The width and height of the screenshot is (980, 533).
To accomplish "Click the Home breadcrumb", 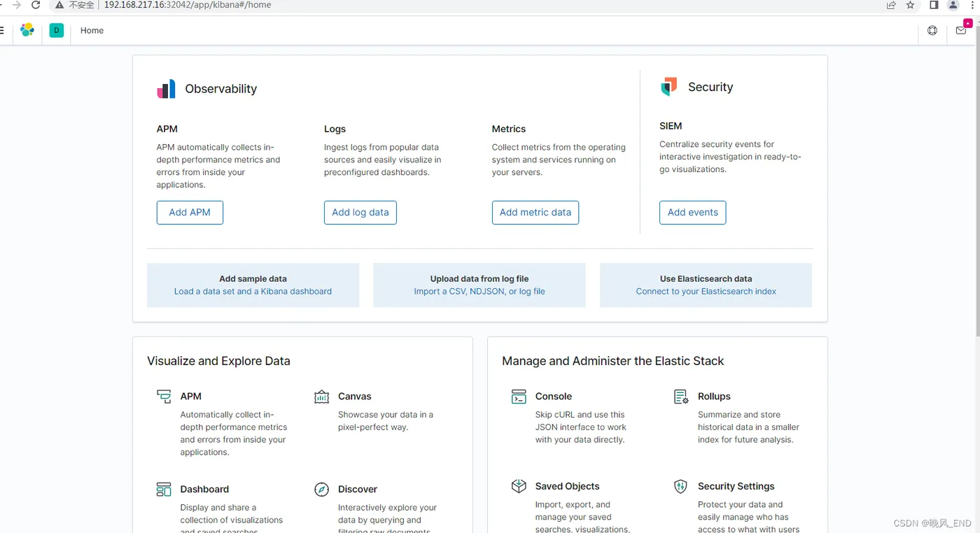I will 92,30.
